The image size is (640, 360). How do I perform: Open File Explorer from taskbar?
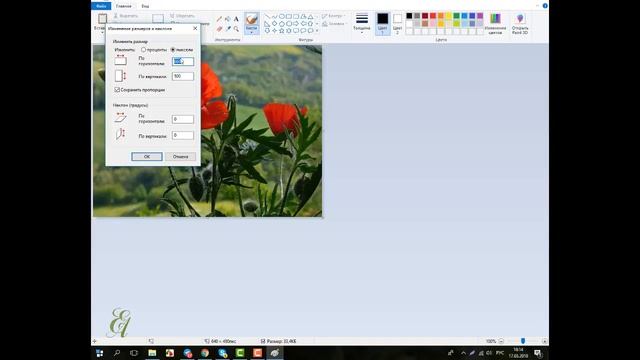point(152,353)
